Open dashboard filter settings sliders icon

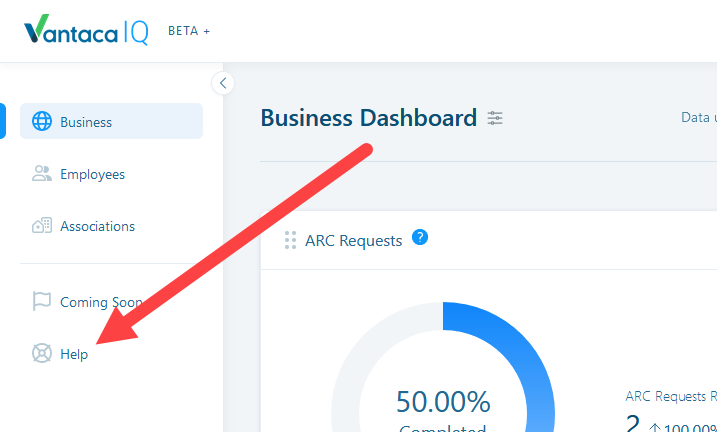495,118
